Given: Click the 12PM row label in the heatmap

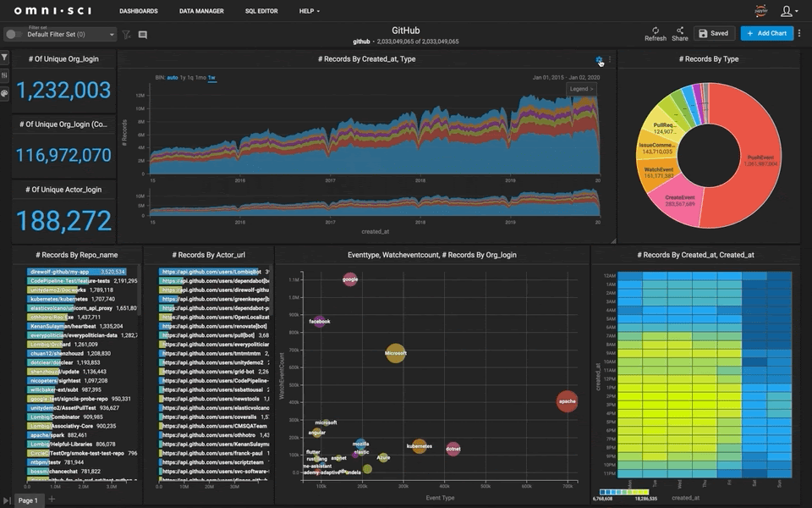Looking at the screenshot, I should [x=610, y=379].
